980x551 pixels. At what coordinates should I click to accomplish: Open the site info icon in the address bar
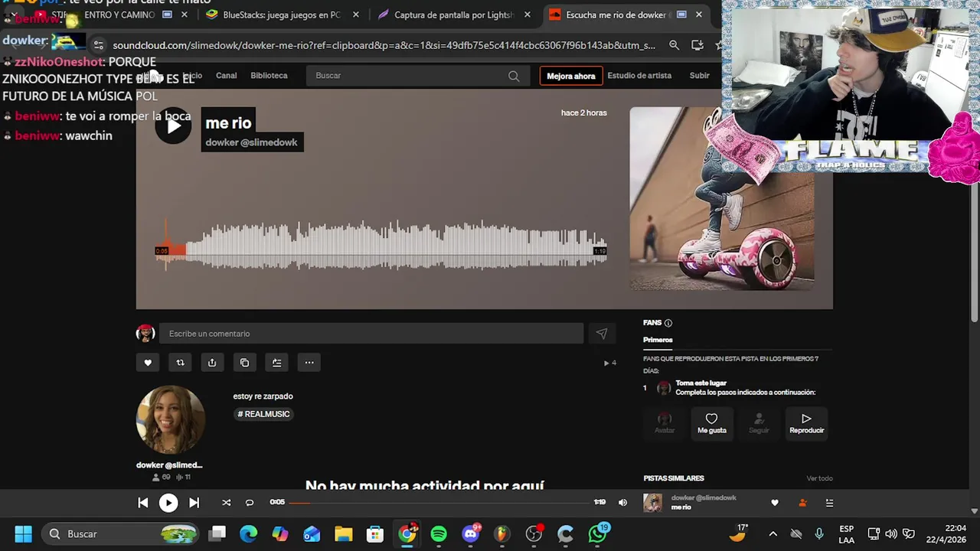(x=98, y=45)
